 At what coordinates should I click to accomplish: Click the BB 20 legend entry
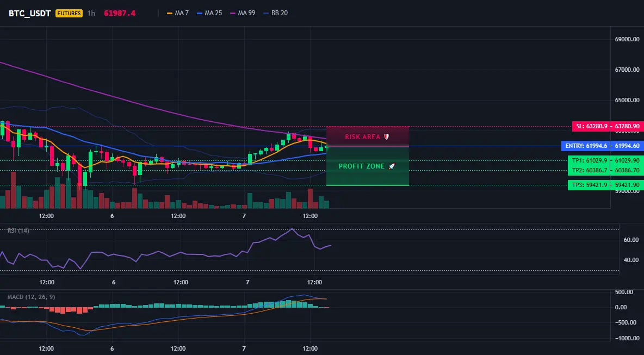[276, 13]
